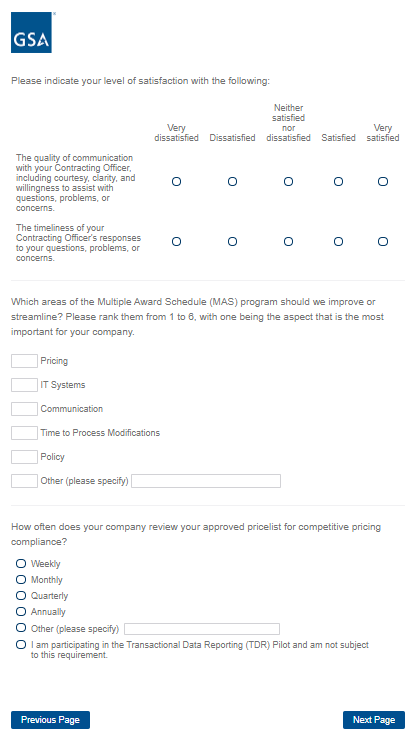Select Satisfied for quality of communication
418x738 pixels.
coord(338,182)
